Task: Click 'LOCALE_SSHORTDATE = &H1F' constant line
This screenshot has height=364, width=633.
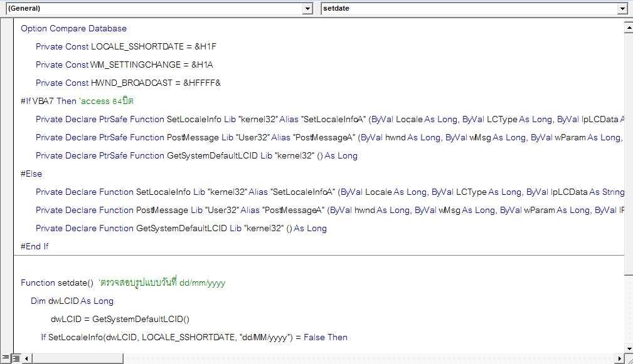Action: pos(126,47)
